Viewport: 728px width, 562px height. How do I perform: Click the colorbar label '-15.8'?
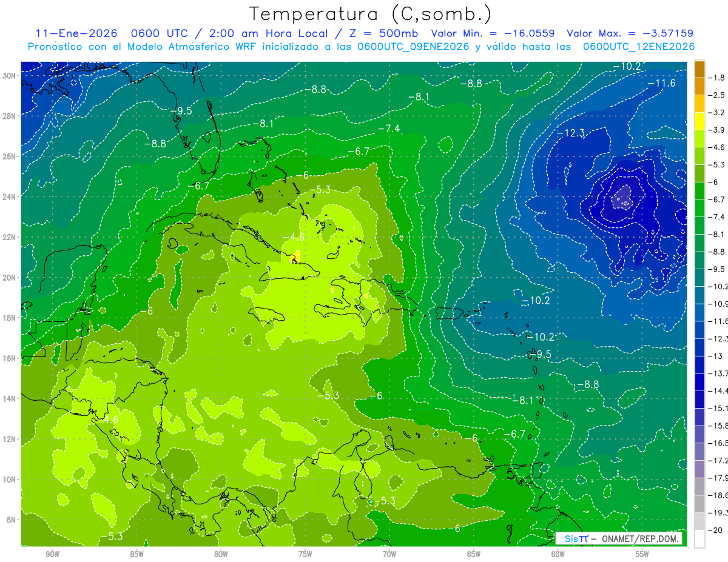pos(718,426)
